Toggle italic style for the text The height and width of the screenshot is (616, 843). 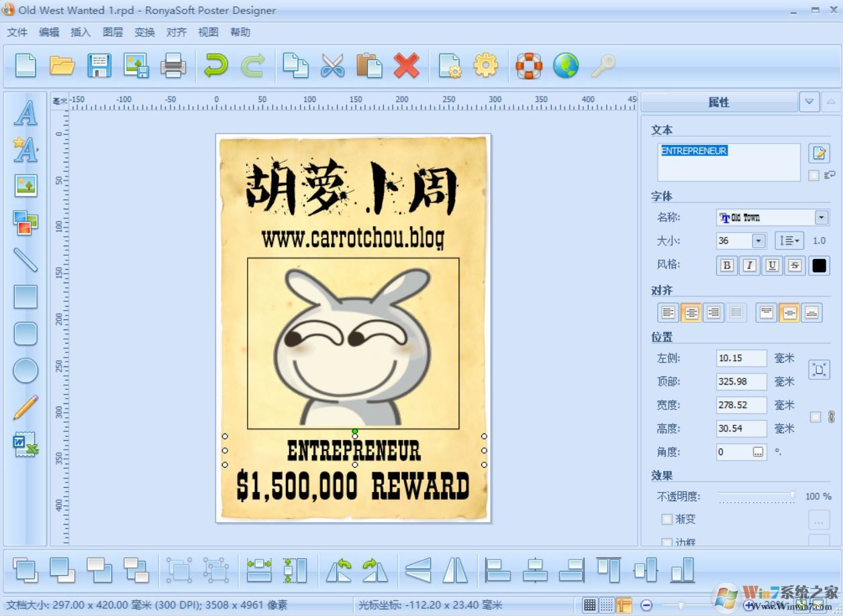(749, 265)
